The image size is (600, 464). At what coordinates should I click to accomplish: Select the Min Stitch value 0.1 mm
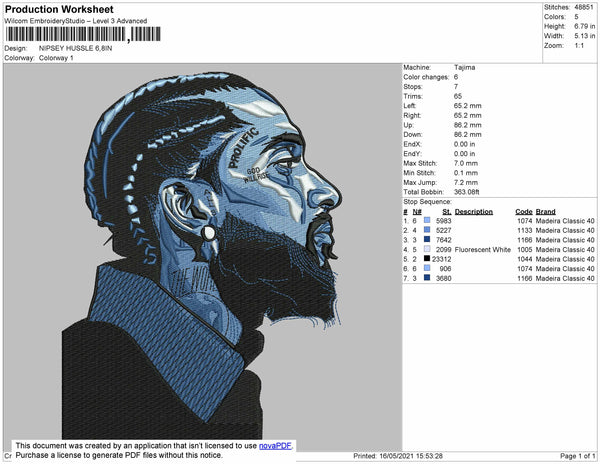click(x=466, y=173)
